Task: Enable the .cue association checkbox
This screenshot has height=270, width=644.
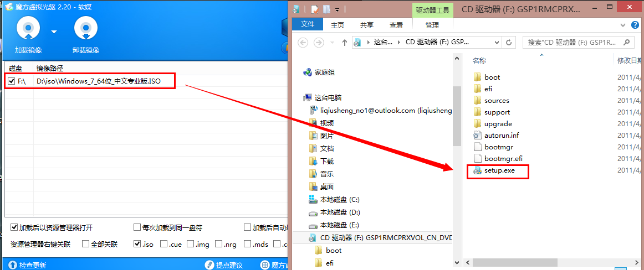Action: pos(163,244)
